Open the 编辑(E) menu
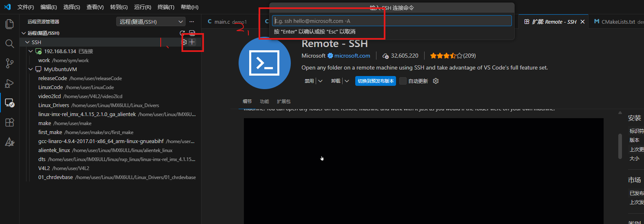Screen dimensions: 644x224 coord(49,7)
